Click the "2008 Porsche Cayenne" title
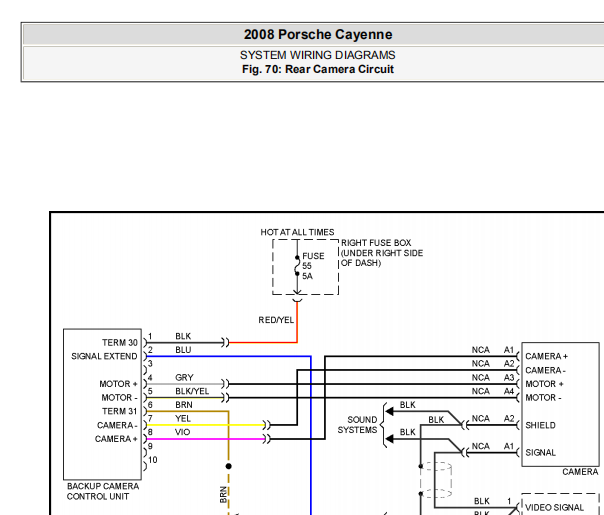 pyautogui.click(x=318, y=34)
